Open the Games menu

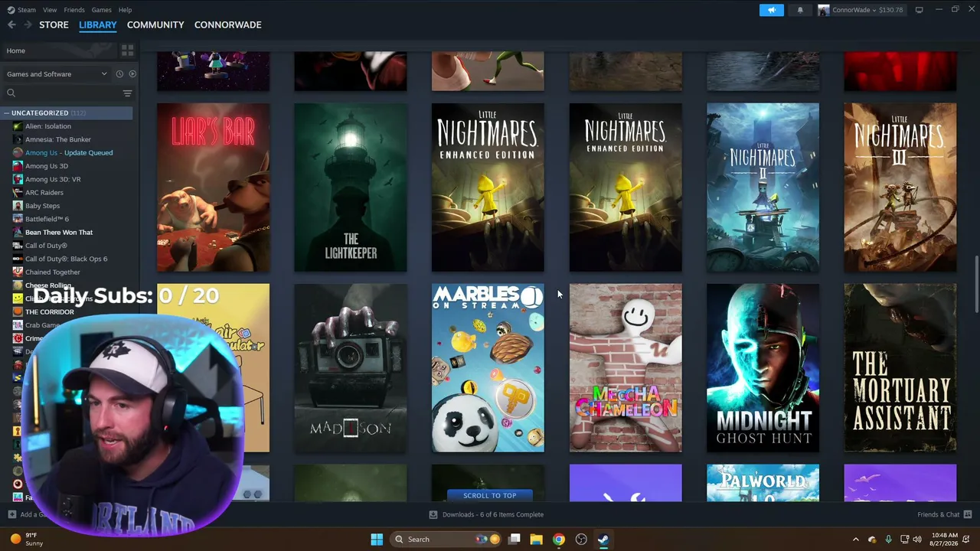(x=101, y=10)
